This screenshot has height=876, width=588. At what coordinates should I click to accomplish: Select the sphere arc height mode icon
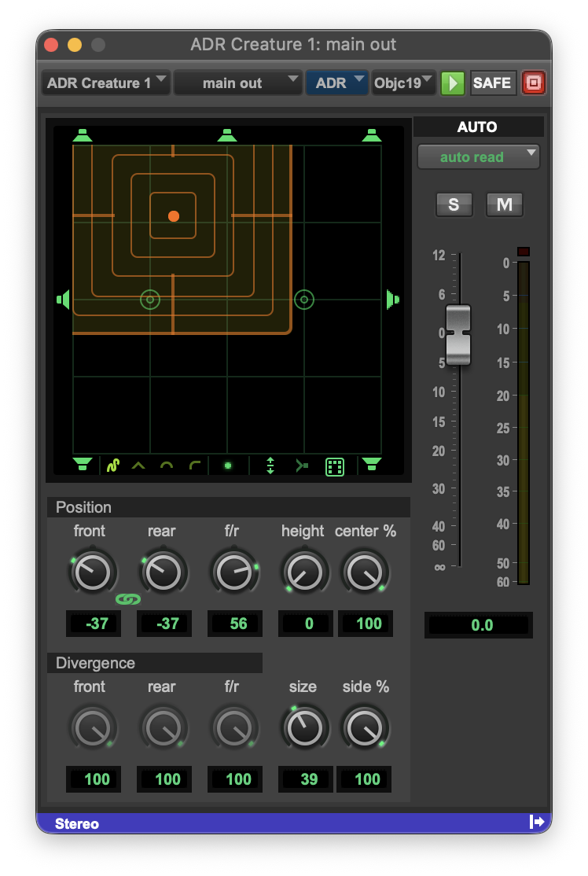click(x=167, y=466)
